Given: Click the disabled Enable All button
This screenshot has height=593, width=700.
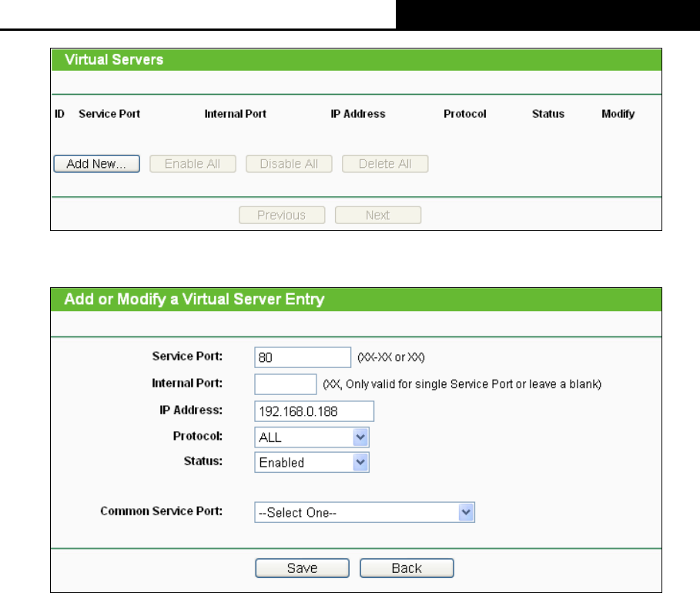Looking at the screenshot, I should (x=193, y=163).
